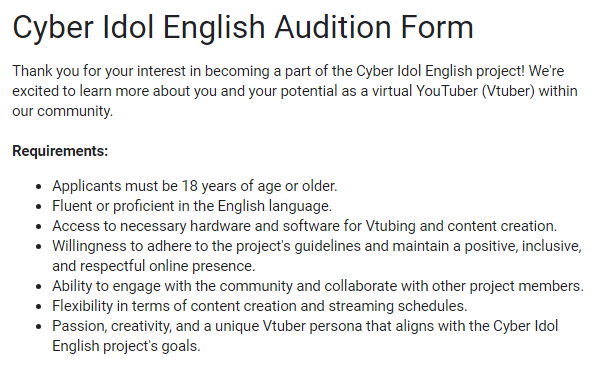Click the Requirements: bold heading
The height and width of the screenshot is (390, 614).
coord(60,151)
